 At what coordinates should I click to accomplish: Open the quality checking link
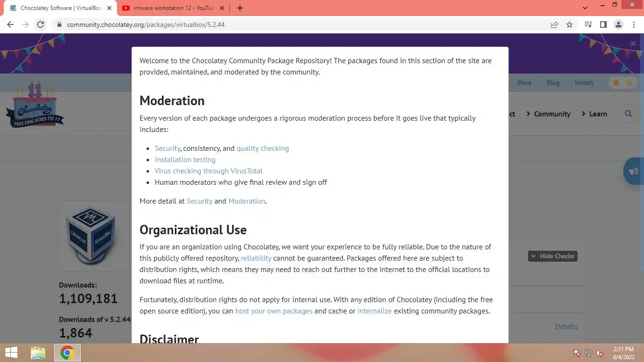click(263, 148)
